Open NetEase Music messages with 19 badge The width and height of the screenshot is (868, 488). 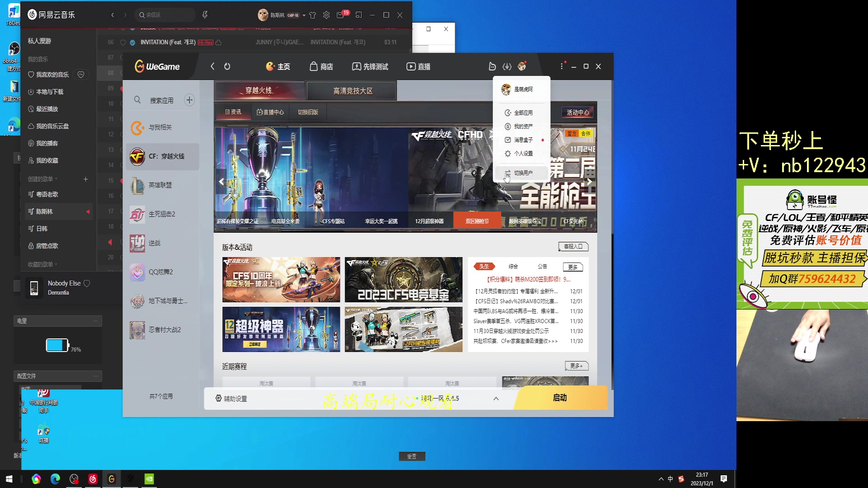click(341, 15)
